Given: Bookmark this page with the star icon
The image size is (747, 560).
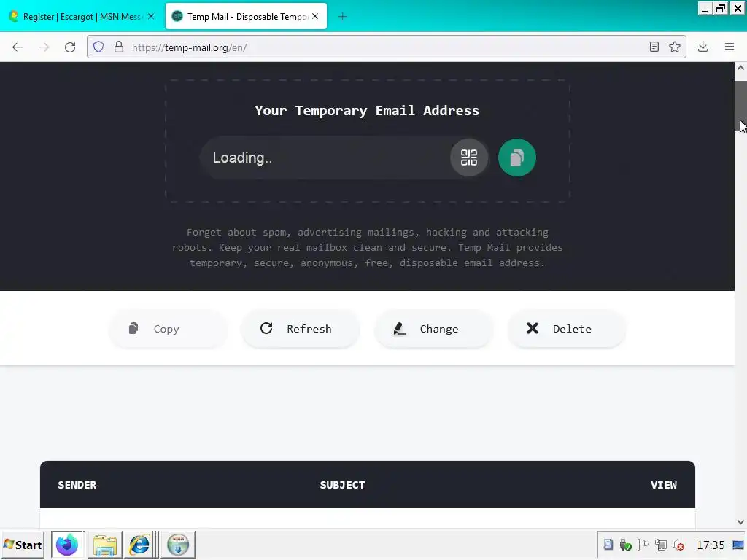Looking at the screenshot, I should 675,47.
